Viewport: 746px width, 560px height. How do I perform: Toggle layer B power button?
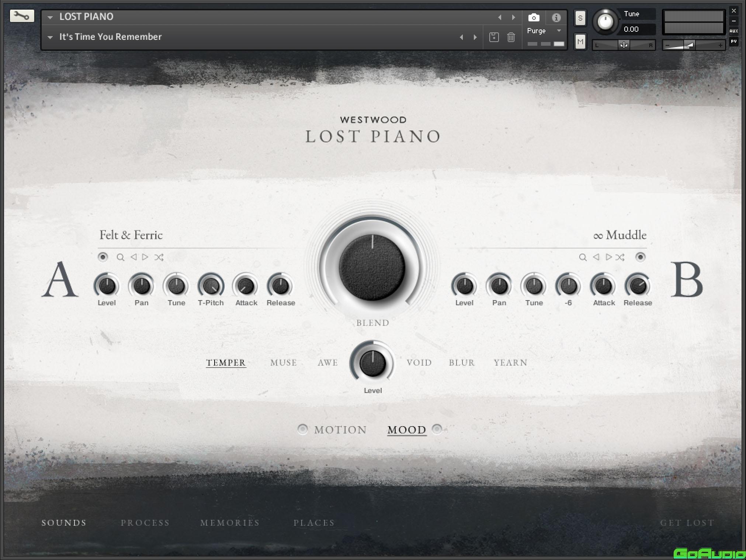coord(641,257)
